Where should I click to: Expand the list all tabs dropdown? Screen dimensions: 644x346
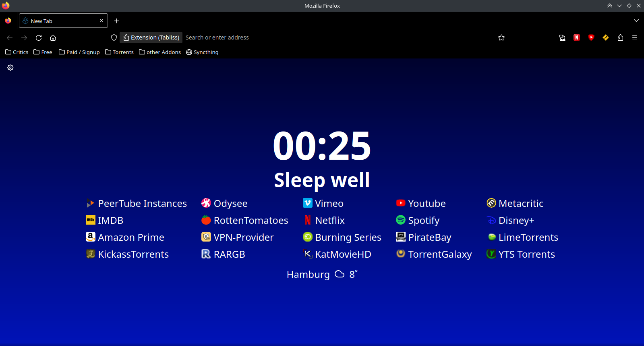pyautogui.click(x=636, y=21)
